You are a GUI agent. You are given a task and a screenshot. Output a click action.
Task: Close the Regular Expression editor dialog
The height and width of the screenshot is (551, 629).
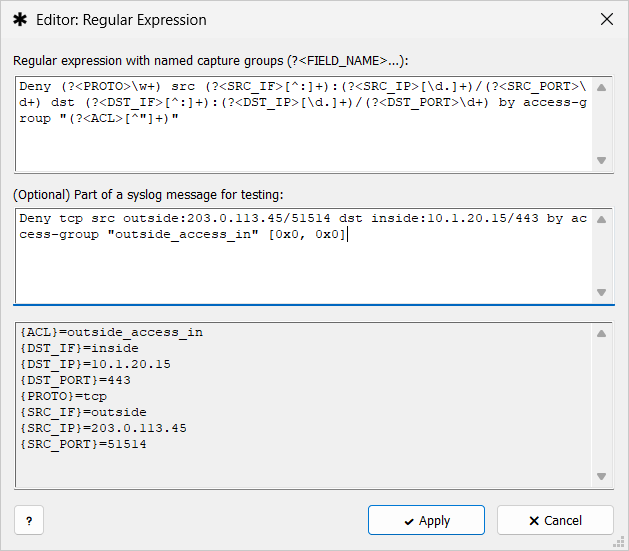click(607, 19)
